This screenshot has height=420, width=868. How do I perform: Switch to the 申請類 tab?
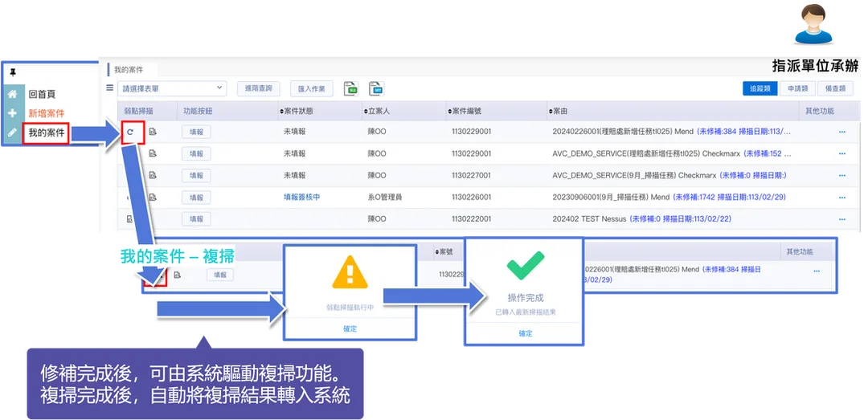pos(798,88)
